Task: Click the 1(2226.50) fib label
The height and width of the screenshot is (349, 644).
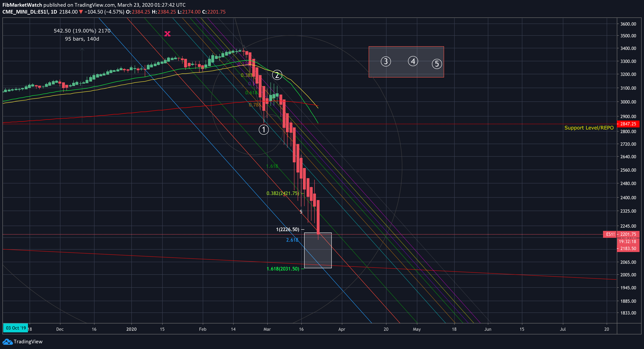Action: (288, 229)
